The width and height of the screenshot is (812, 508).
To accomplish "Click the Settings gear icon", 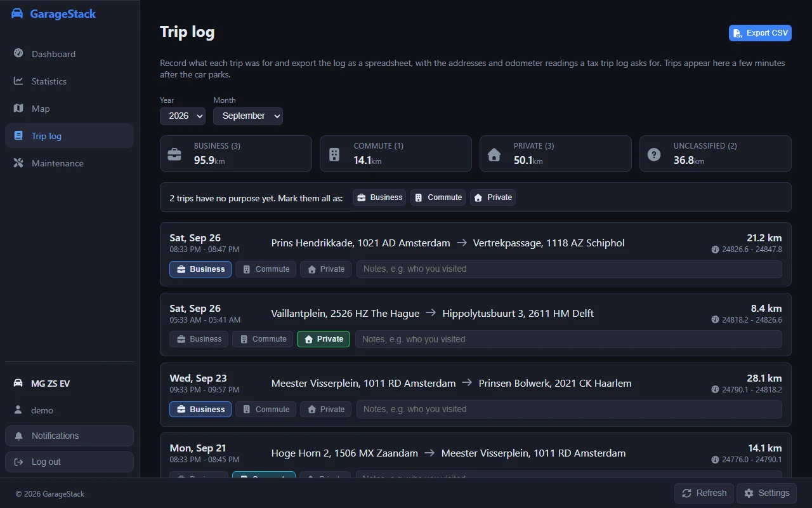I will 749,493.
